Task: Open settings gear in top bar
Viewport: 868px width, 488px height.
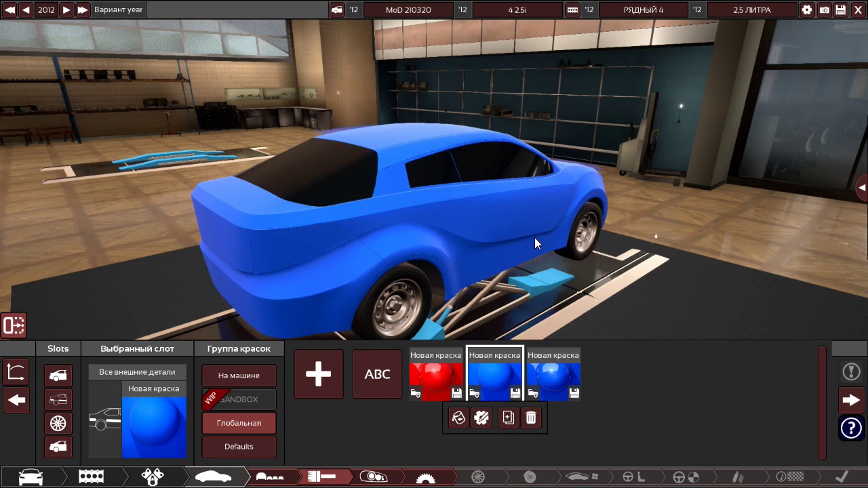Action: (806, 9)
